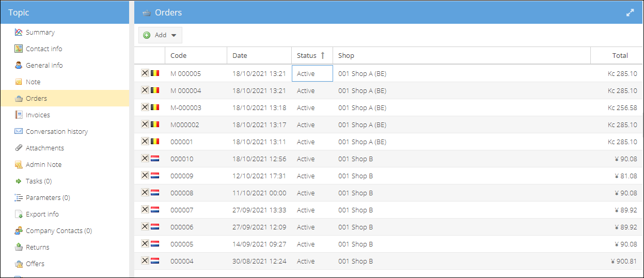Image resolution: width=644 pixels, height=278 pixels.
Task: Delete order 000001 with X icon
Action: pos(145,142)
